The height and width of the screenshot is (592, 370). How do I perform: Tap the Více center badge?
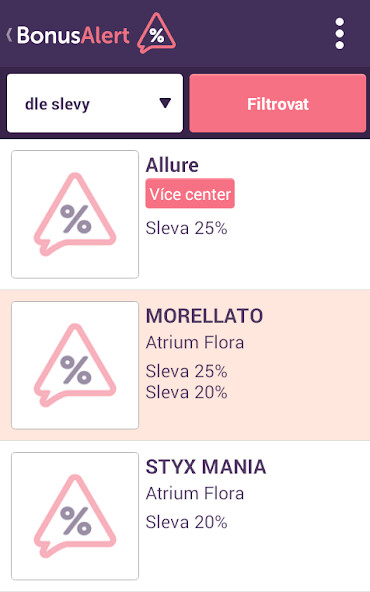click(x=190, y=194)
